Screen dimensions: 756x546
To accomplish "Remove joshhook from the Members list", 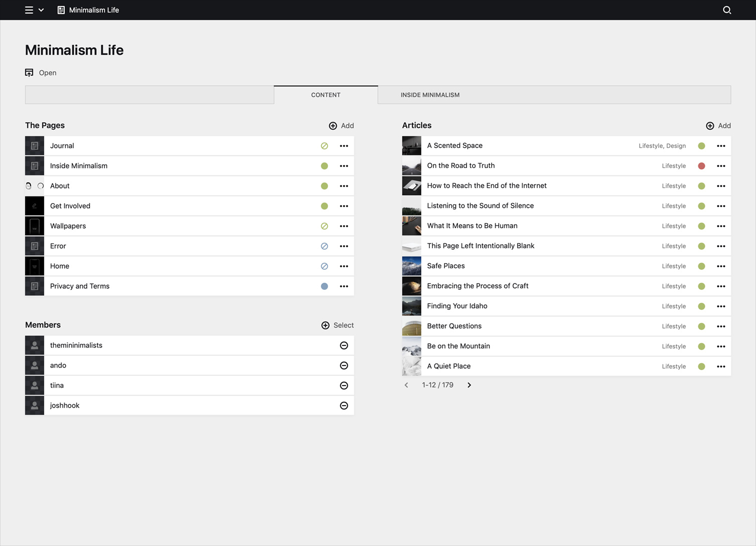I will tap(344, 405).
